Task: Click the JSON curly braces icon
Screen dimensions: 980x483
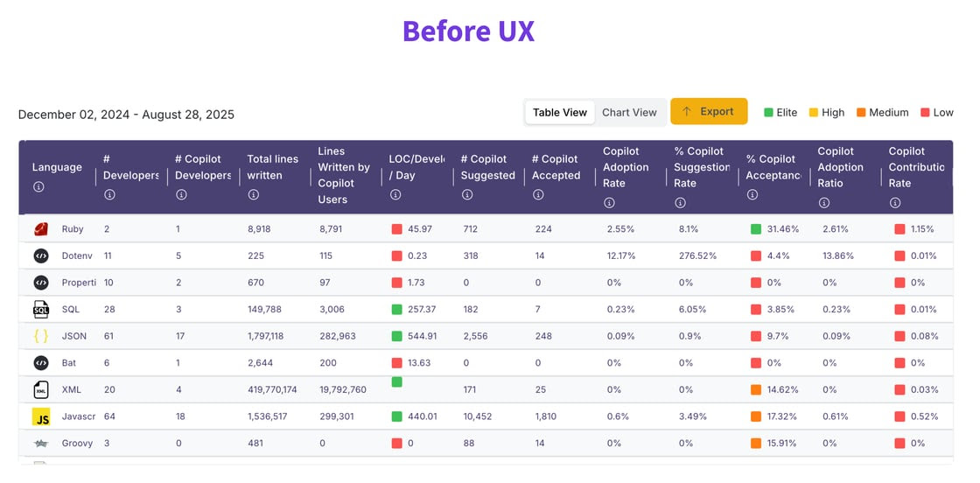Action: 41,336
